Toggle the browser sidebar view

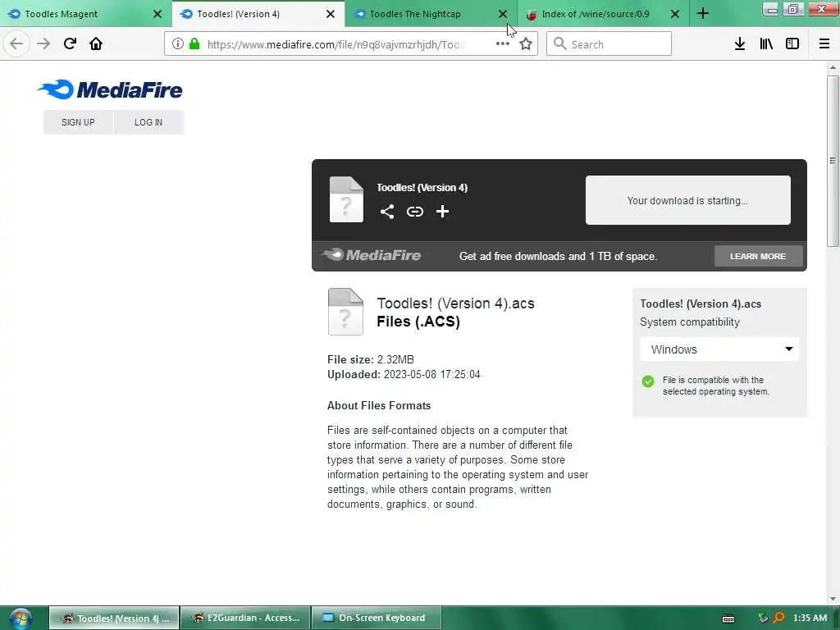point(792,44)
